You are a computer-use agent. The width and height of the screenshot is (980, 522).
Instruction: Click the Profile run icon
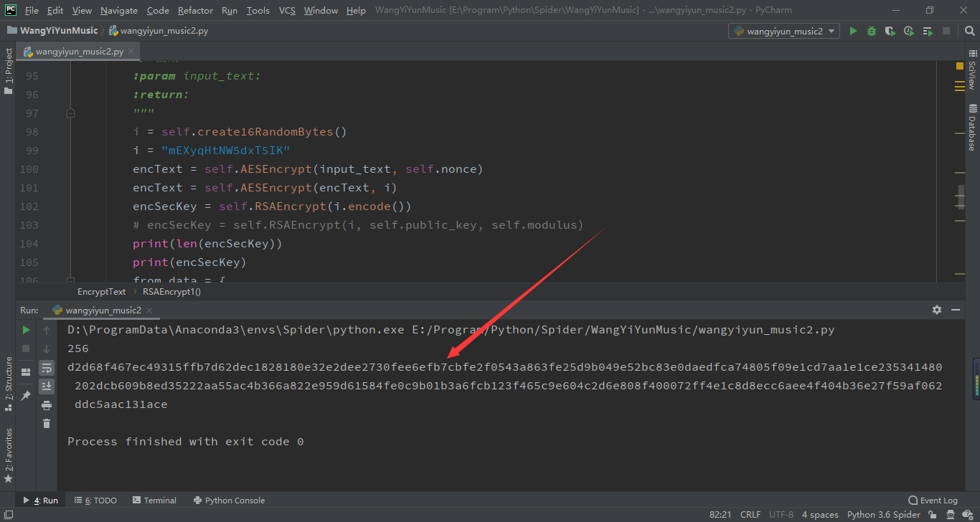(x=909, y=31)
